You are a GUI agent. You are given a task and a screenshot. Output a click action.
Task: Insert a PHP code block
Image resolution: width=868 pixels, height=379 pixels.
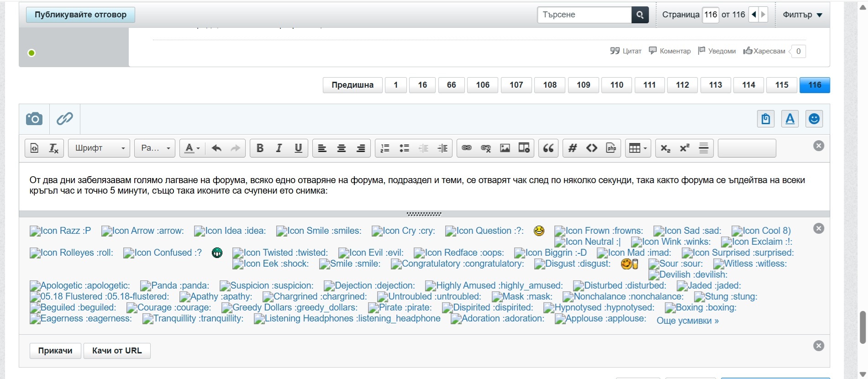click(x=611, y=148)
